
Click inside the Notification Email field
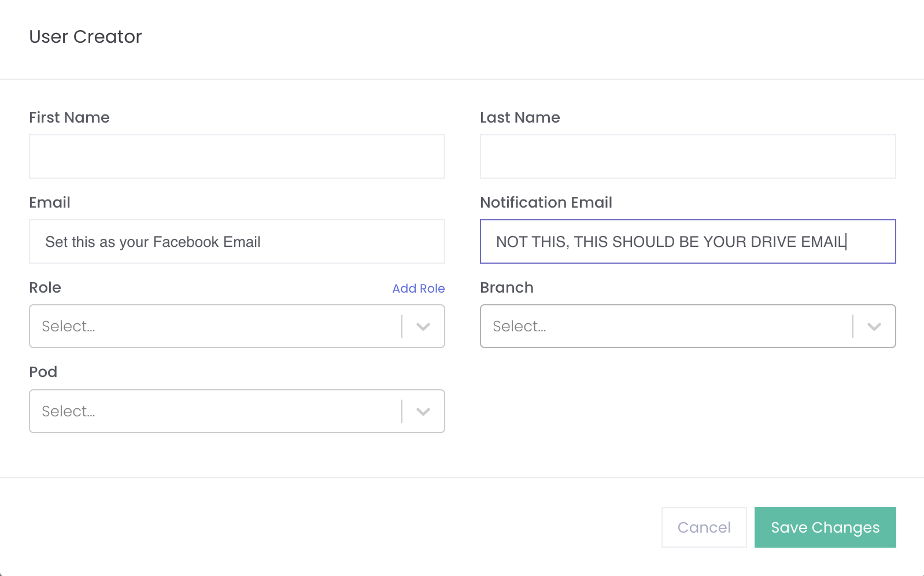[688, 242]
